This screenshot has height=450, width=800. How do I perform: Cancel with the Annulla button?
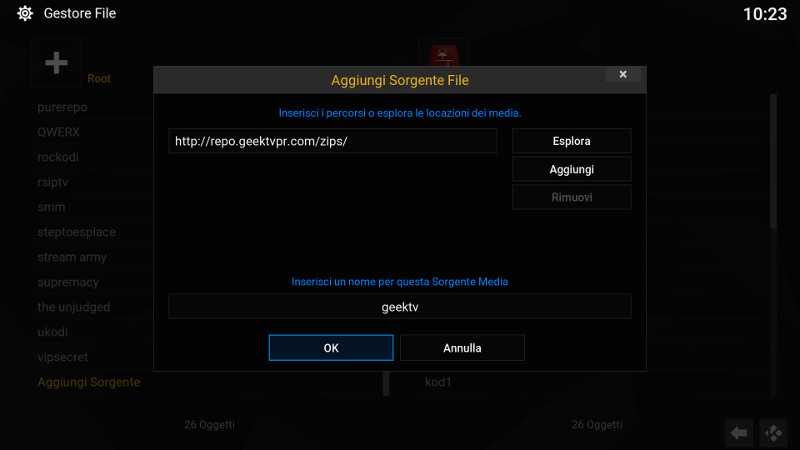(462, 348)
